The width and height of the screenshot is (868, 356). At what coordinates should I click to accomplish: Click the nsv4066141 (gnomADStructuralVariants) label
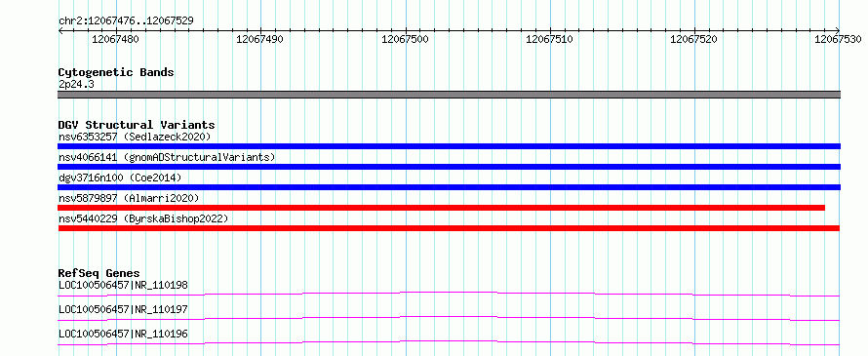point(167,157)
